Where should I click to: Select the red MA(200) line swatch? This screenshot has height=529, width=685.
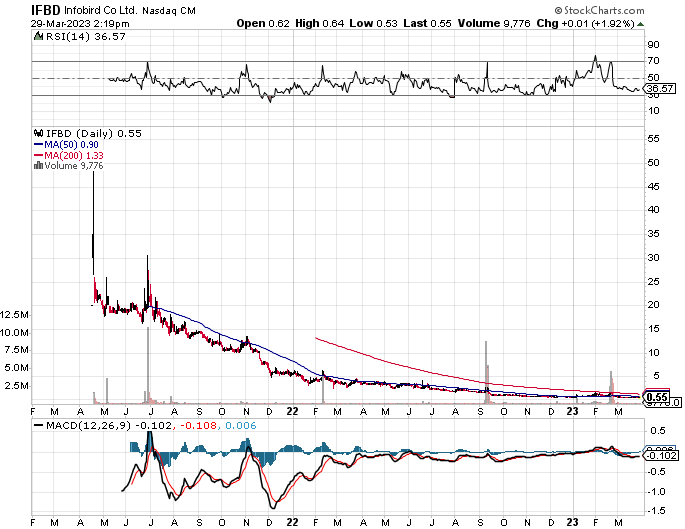point(38,156)
